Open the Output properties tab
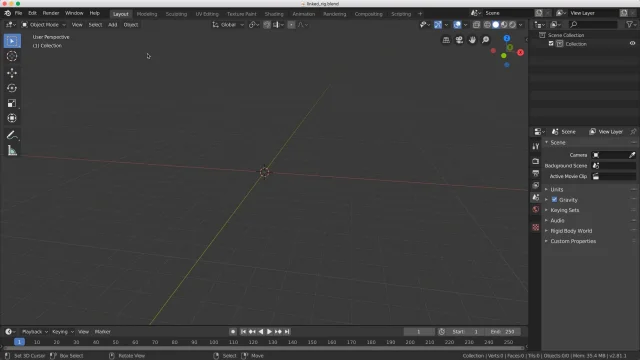640x360 pixels. point(536,173)
